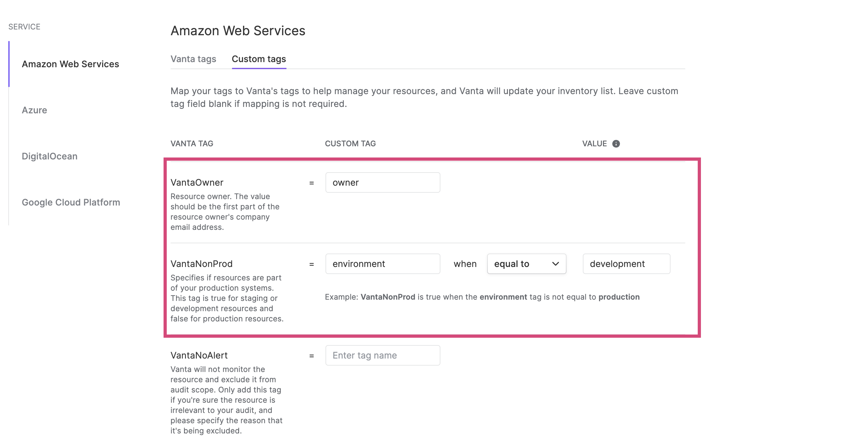Open Google Cloud Platform service
The height and width of the screenshot is (436, 868).
[x=71, y=202]
